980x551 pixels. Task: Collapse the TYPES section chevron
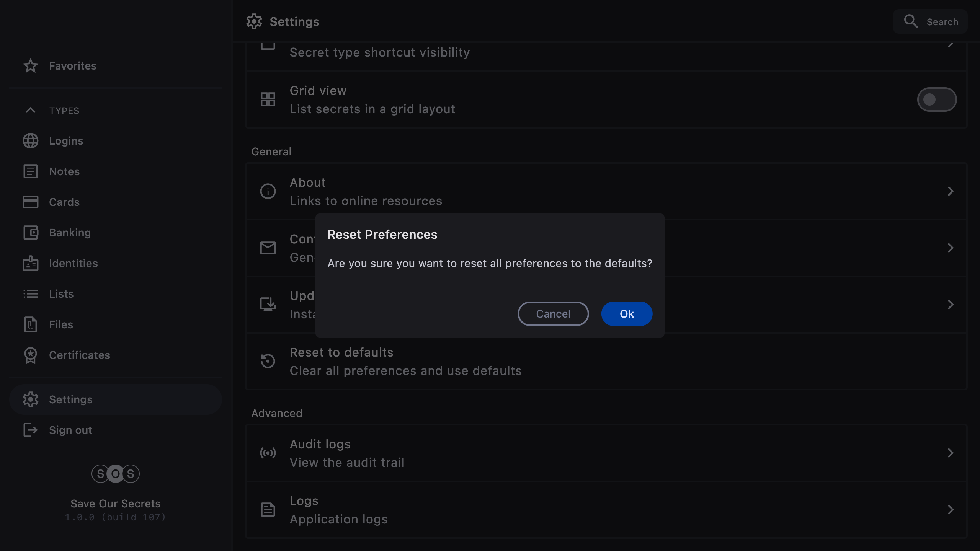[31, 111]
